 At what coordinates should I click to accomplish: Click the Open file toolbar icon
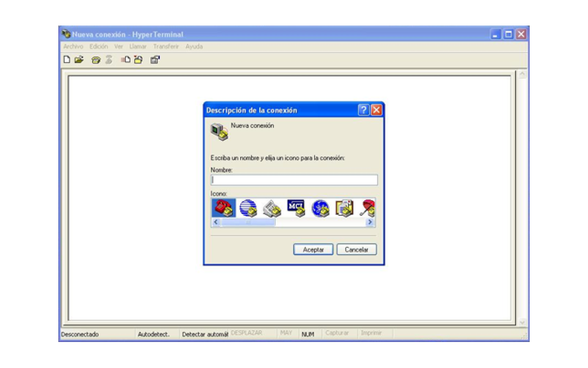(x=79, y=60)
